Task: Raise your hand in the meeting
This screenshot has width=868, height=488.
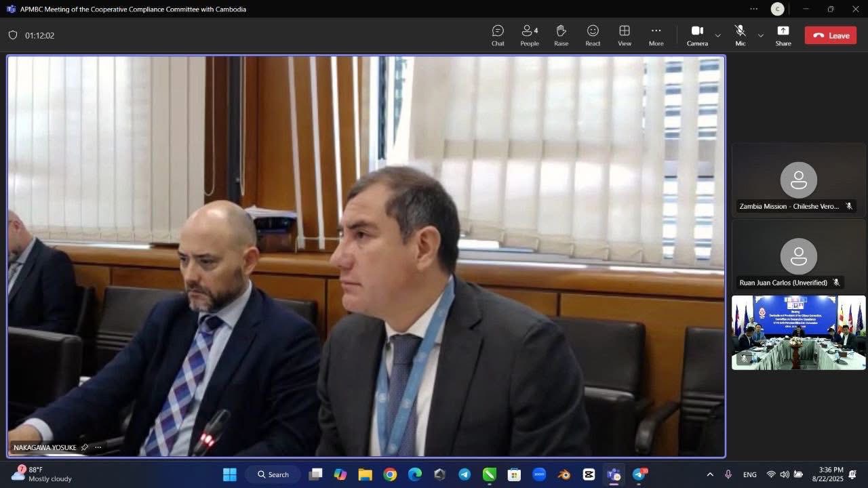Action: 561,35
